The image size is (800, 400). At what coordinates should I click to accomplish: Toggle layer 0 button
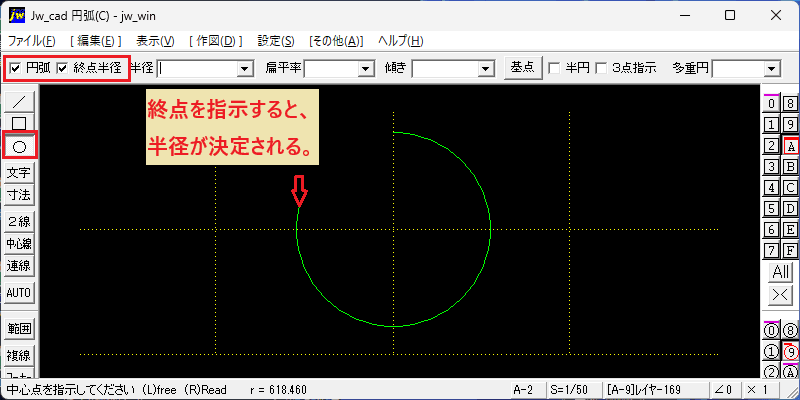[x=771, y=104]
